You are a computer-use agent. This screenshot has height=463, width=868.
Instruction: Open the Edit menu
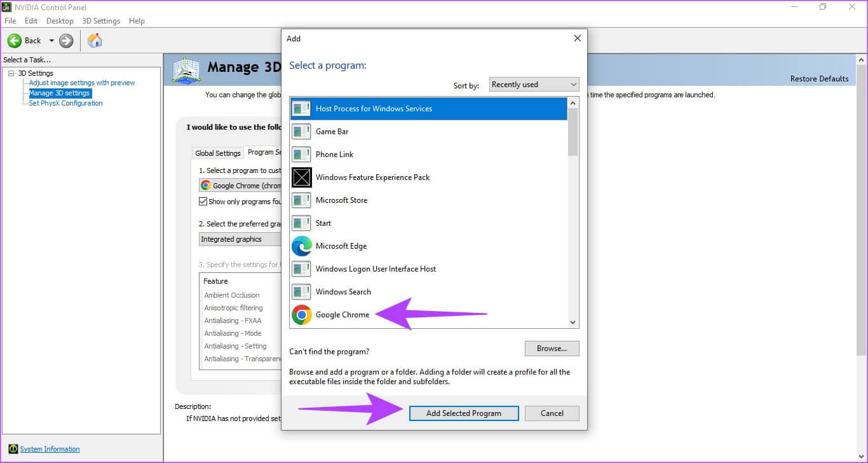(x=31, y=21)
